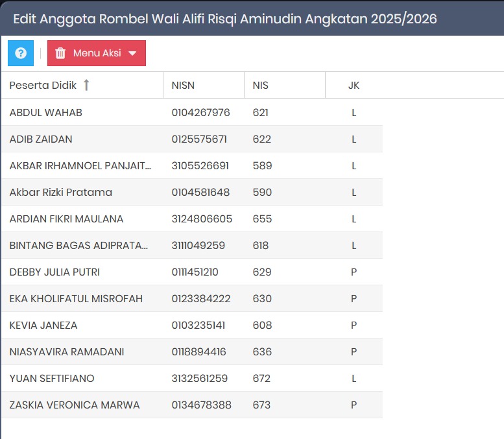This screenshot has height=439, width=504.
Task: Select the EKA KHOLIFATUL MISROFAH row
Action: (76, 299)
